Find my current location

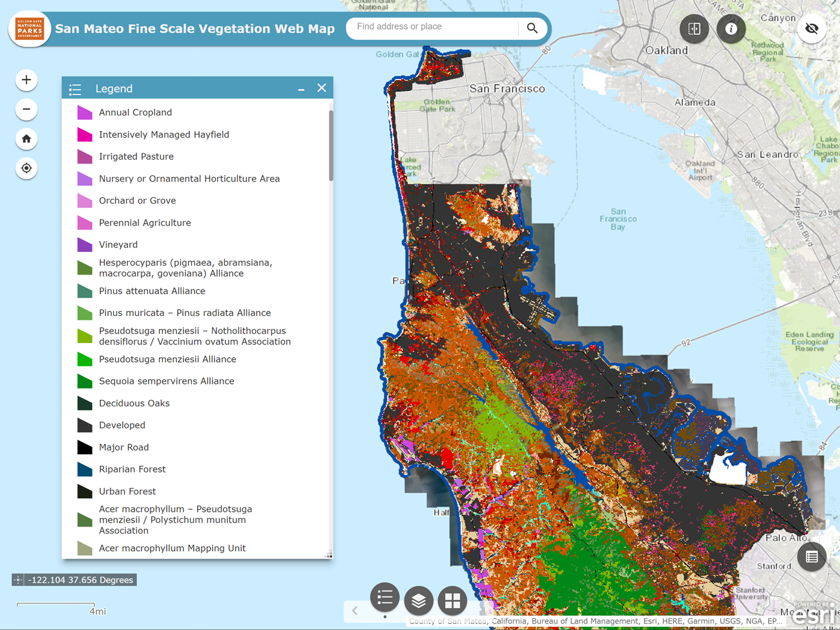pyautogui.click(x=26, y=168)
